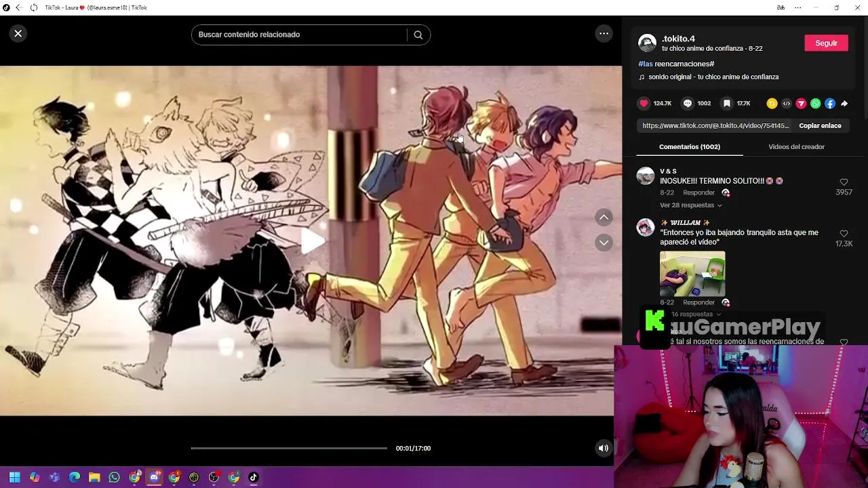Click the 124.7K likes count
The height and width of the screenshot is (488, 868).
[x=663, y=104]
